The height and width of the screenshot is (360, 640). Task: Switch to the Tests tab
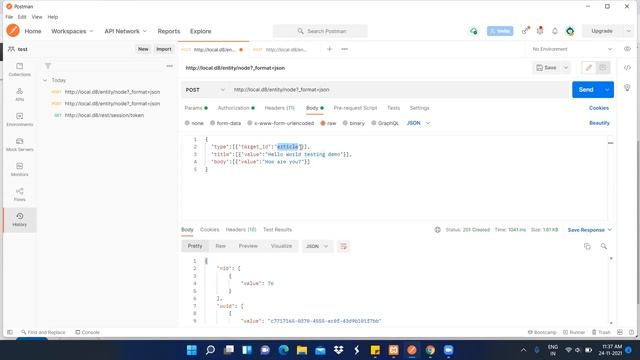[393, 108]
